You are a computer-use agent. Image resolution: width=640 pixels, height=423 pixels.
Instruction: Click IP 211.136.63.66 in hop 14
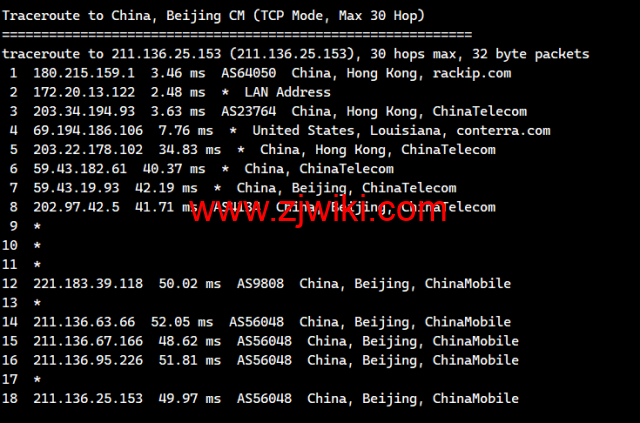coord(84,322)
